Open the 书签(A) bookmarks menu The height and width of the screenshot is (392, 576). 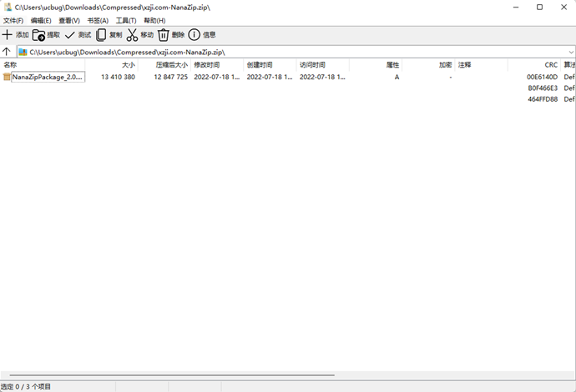pyautogui.click(x=98, y=20)
